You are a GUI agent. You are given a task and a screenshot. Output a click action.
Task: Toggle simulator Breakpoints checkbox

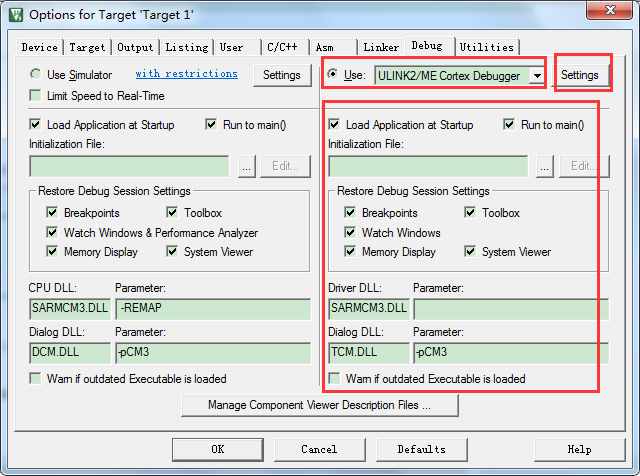52,212
